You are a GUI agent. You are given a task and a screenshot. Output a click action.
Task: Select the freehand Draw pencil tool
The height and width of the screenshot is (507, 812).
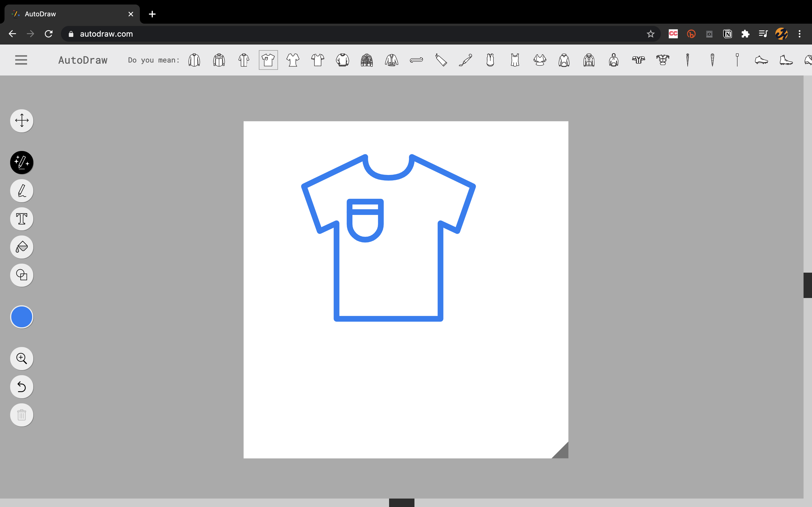pyautogui.click(x=22, y=191)
